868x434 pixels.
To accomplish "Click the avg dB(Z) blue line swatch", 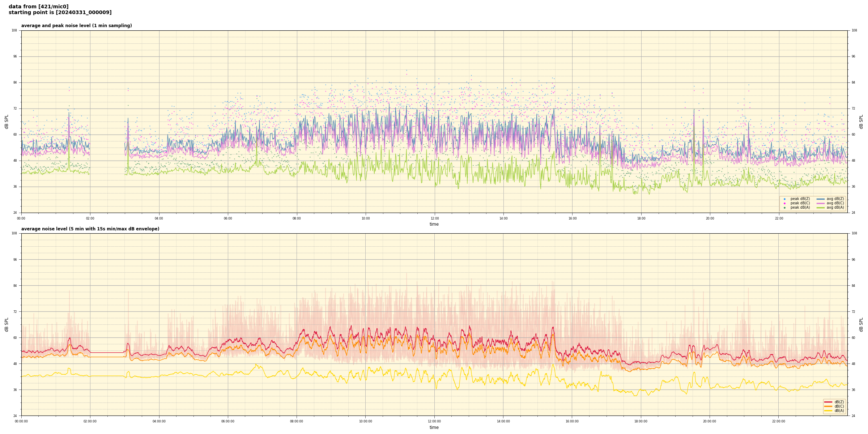I will click(821, 199).
